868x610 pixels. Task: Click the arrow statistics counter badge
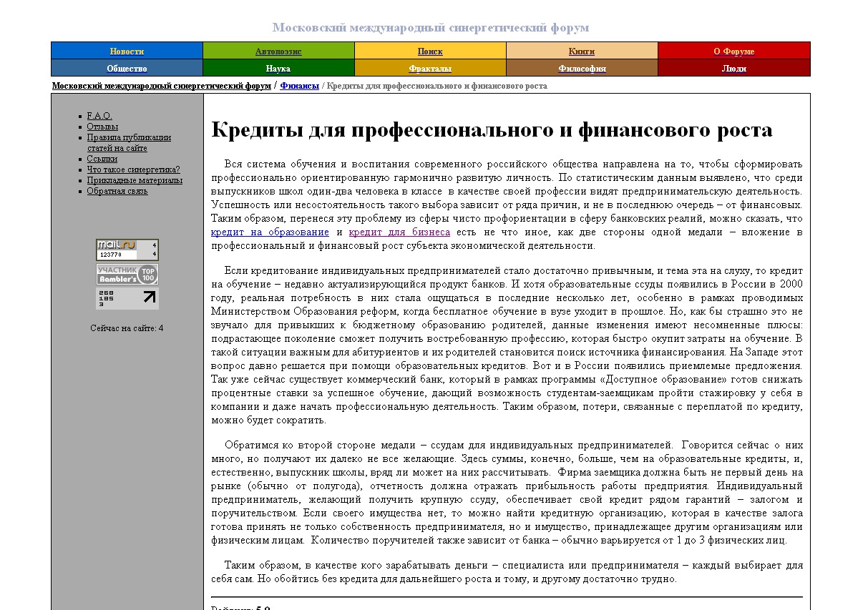tap(127, 298)
